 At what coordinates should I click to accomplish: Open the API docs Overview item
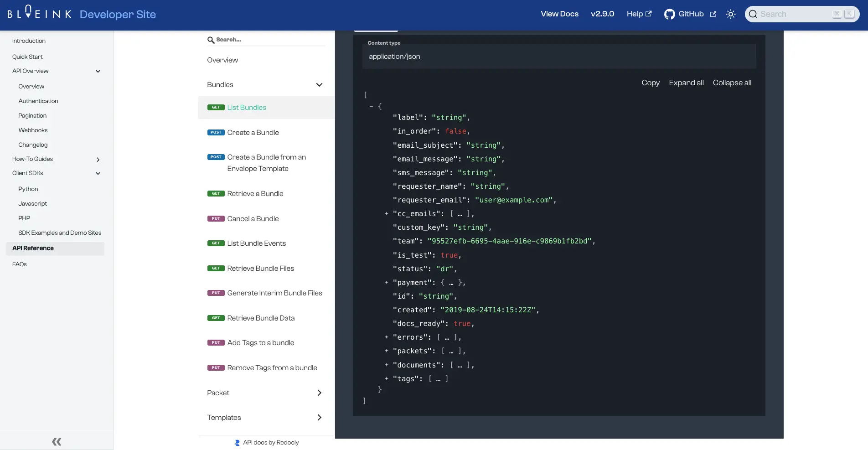coord(222,60)
